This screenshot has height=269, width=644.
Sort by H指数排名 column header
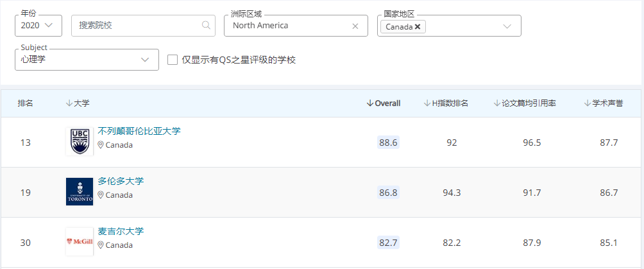pos(446,103)
